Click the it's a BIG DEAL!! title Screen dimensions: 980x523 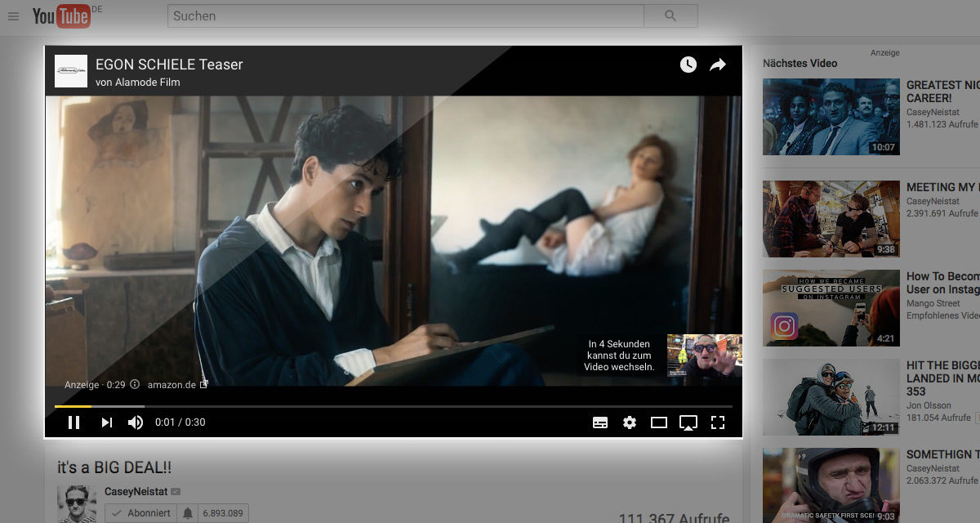click(114, 467)
